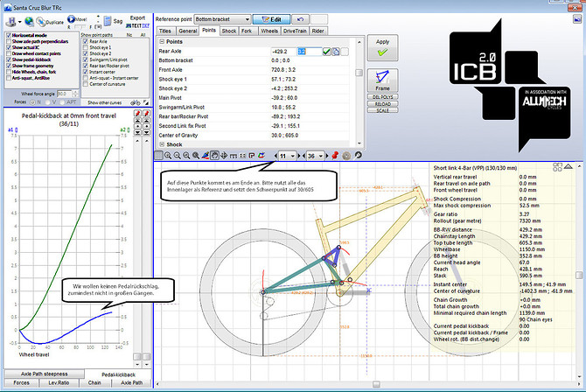Enable Shock eye 1 point path
The width and height of the screenshot is (586, 392).
86,47
